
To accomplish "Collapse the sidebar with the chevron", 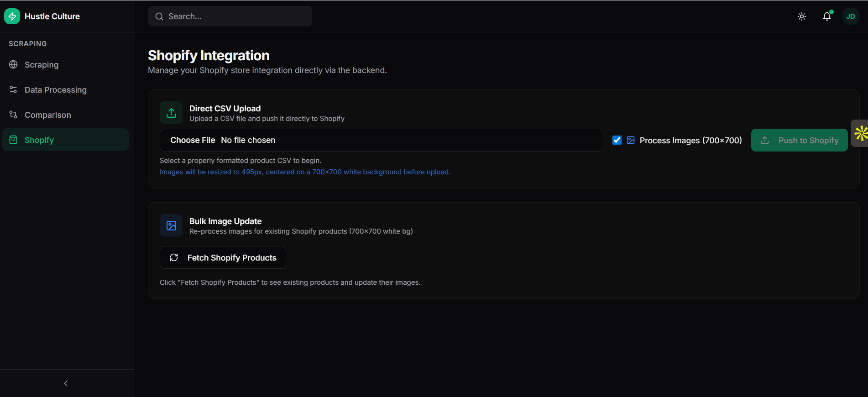I will coord(66,383).
